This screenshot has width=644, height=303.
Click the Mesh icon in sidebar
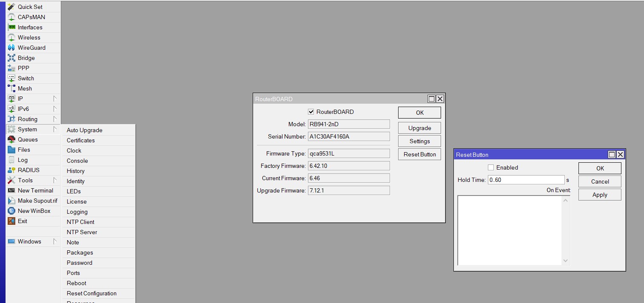point(11,88)
